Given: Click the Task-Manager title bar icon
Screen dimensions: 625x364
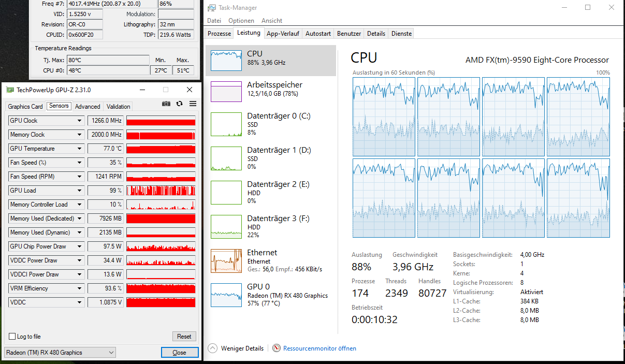Looking at the screenshot, I should pos(212,8).
